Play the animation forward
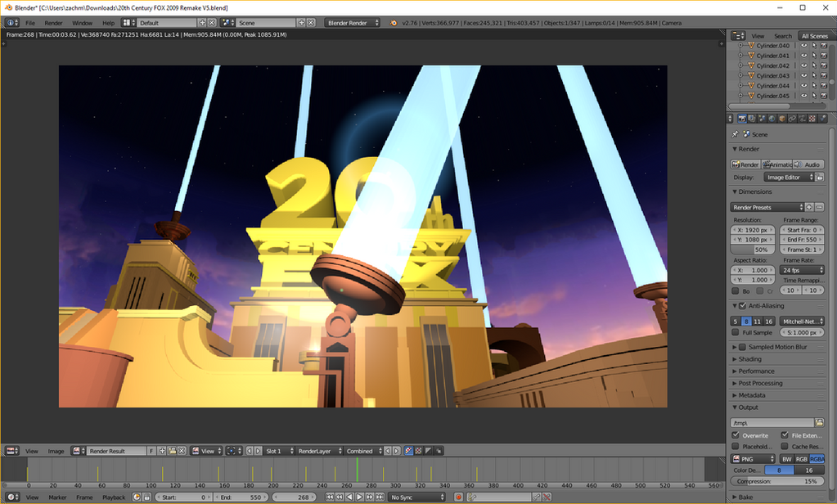 [x=360, y=497]
